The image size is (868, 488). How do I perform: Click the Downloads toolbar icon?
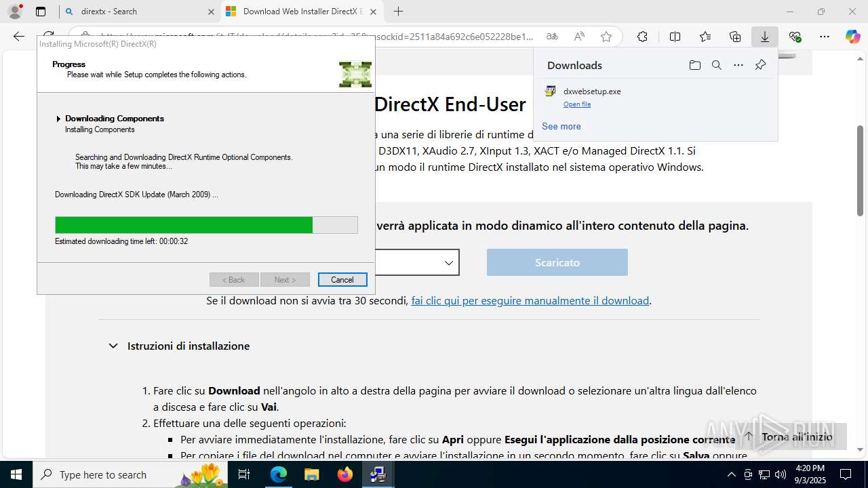765,37
